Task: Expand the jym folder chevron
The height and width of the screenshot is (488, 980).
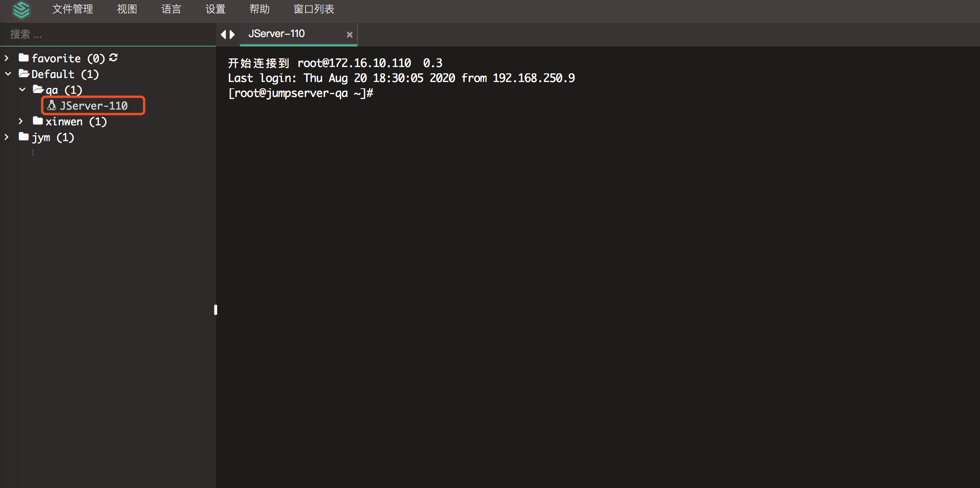Action: coord(7,137)
